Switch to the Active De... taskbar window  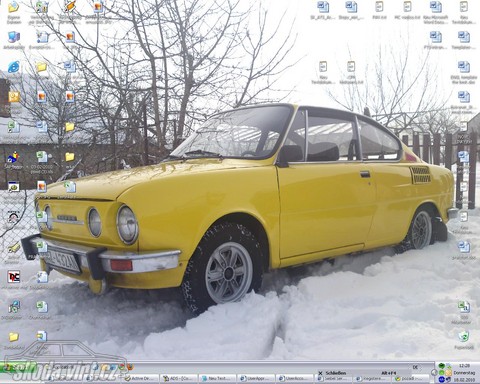(x=141, y=378)
